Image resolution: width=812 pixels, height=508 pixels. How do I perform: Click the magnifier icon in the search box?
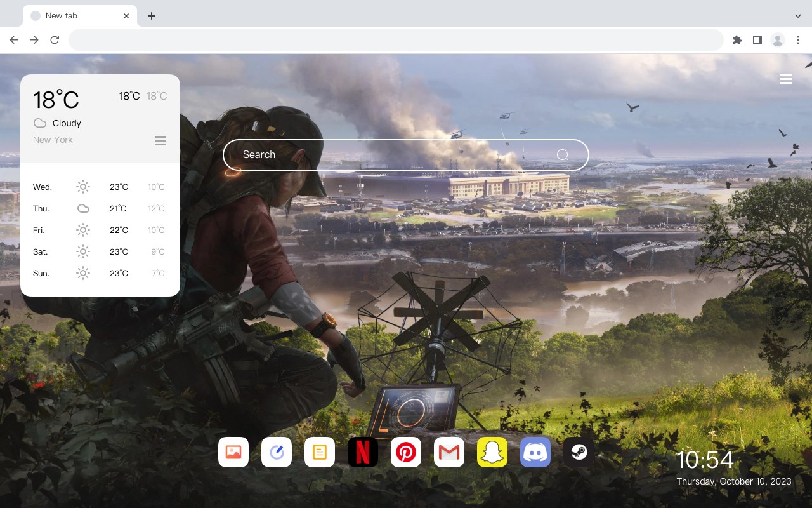click(562, 155)
